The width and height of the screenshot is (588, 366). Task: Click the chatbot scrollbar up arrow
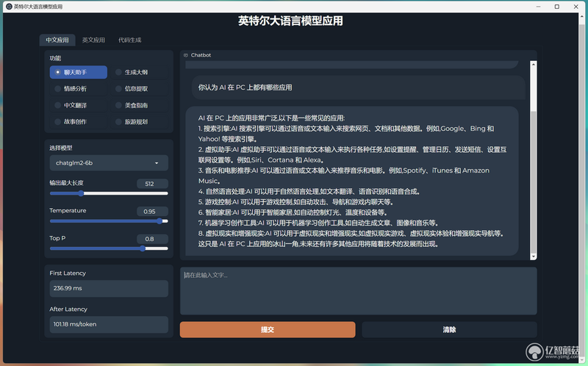(x=534, y=65)
